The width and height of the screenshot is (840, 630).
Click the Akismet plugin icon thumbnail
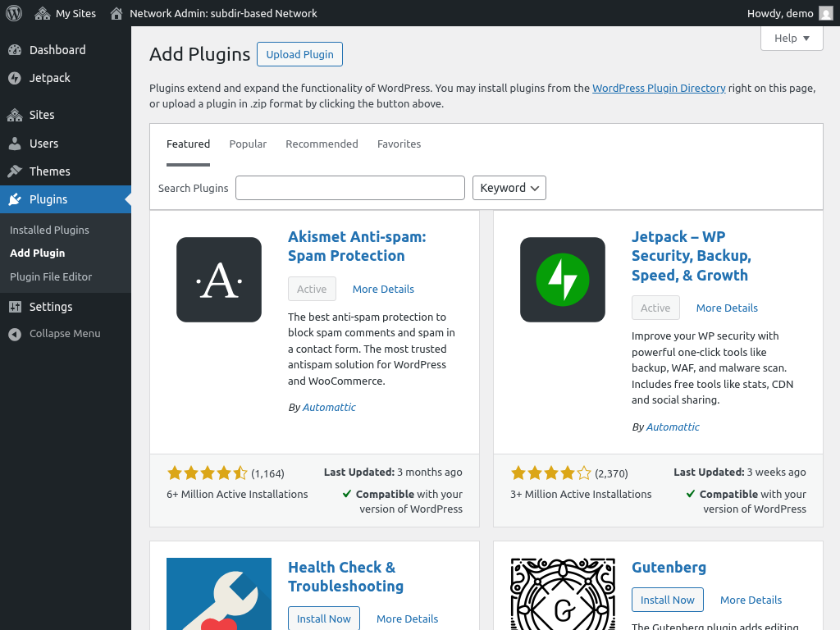coord(219,280)
